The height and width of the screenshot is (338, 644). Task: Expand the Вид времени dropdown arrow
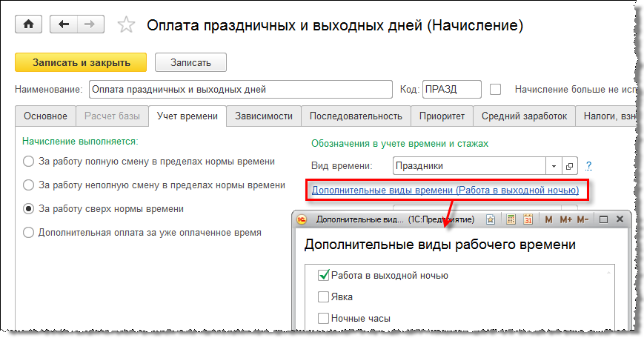pyautogui.click(x=554, y=166)
